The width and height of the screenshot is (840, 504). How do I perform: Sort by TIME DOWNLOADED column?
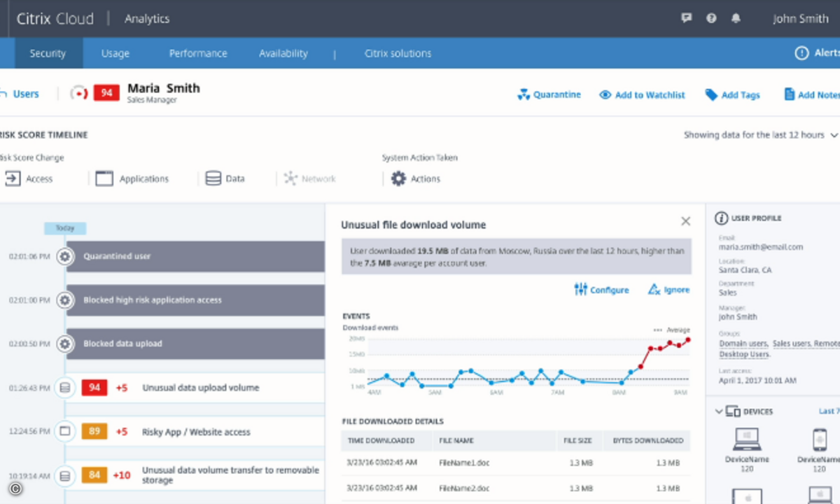(x=380, y=441)
